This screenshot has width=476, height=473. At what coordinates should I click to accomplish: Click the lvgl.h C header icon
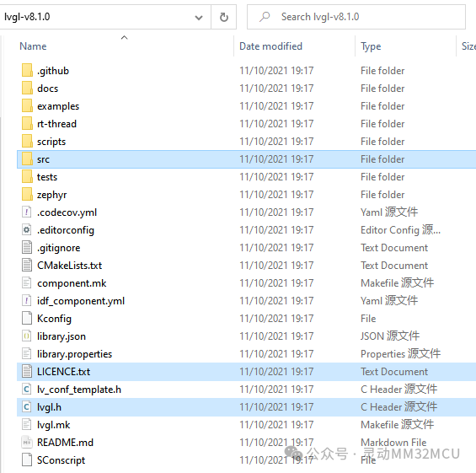tap(27, 406)
